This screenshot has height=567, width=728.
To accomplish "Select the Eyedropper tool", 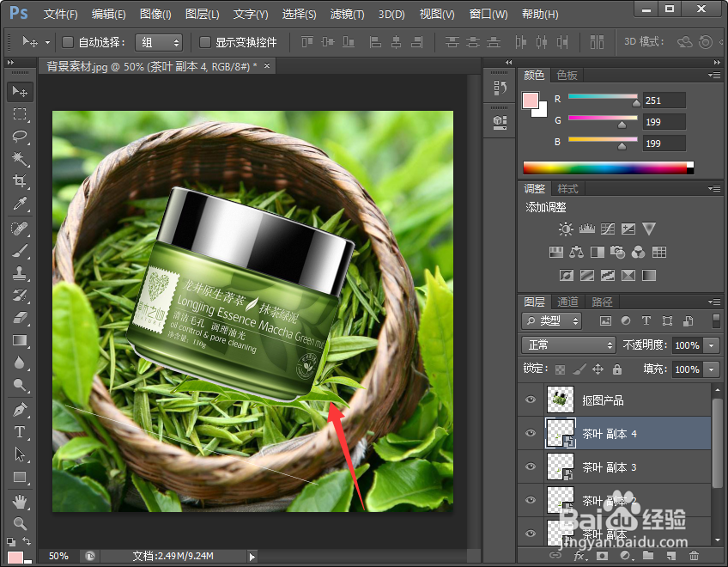I will 20,203.
